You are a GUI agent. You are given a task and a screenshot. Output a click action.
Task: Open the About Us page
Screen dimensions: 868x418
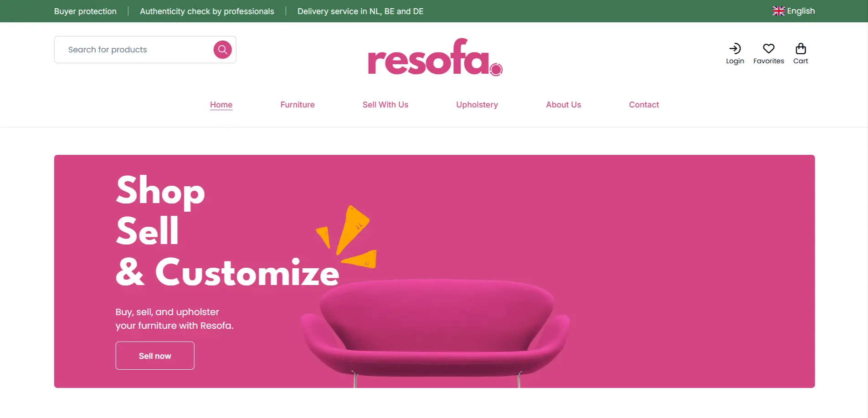tap(564, 105)
